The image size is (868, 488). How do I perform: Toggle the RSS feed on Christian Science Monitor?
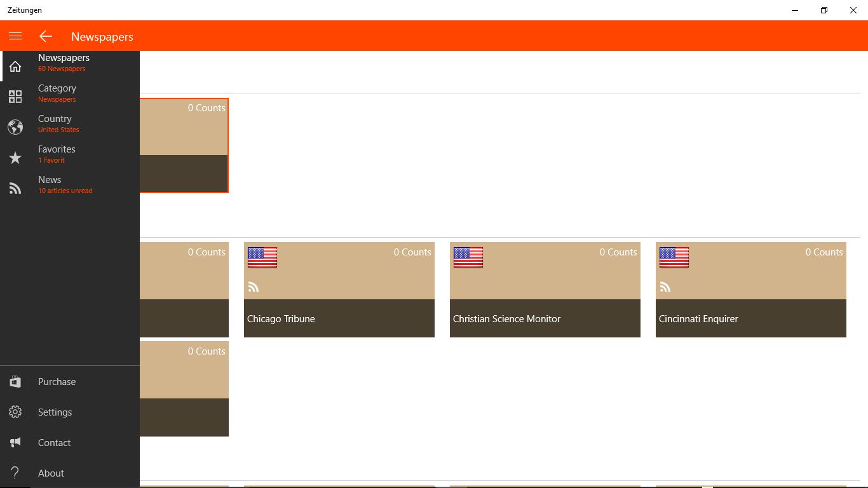[459, 287]
